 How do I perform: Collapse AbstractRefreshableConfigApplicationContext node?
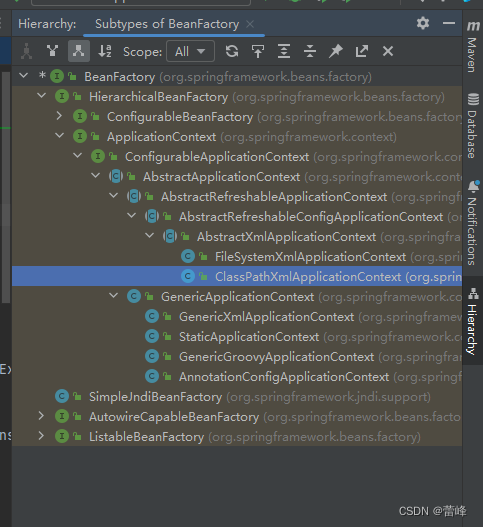click(132, 216)
